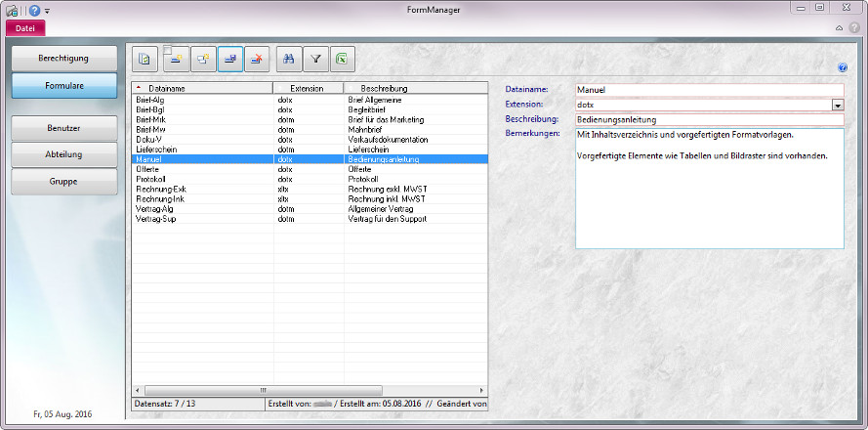Click the new record toolbar icon
This screenshot has width=868, height=430.
177,59
